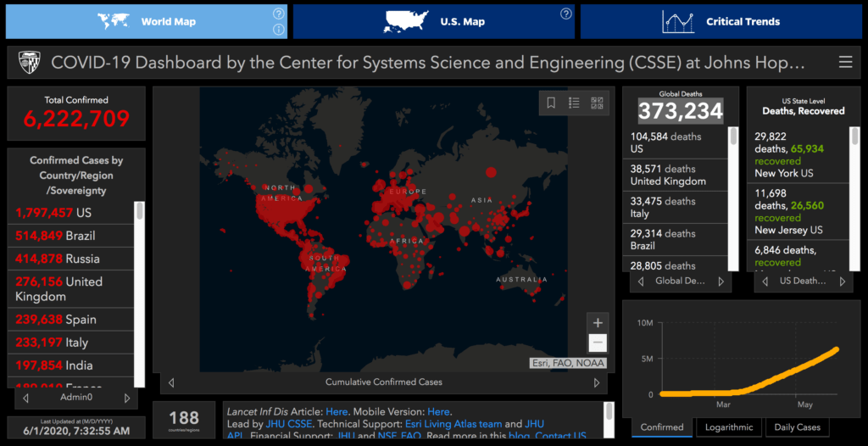Go to next page after Admin0

click(127, 398)
